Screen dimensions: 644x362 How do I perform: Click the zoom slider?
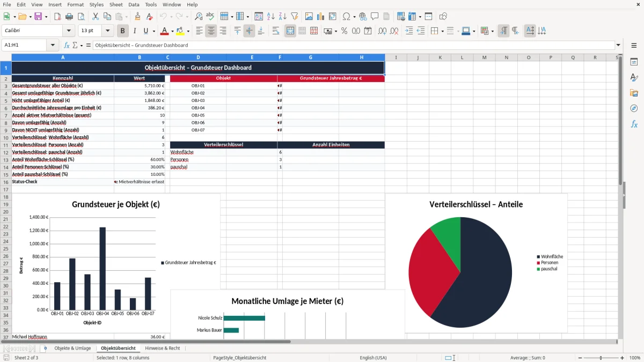pyautogui.click(x=601, y=358)
